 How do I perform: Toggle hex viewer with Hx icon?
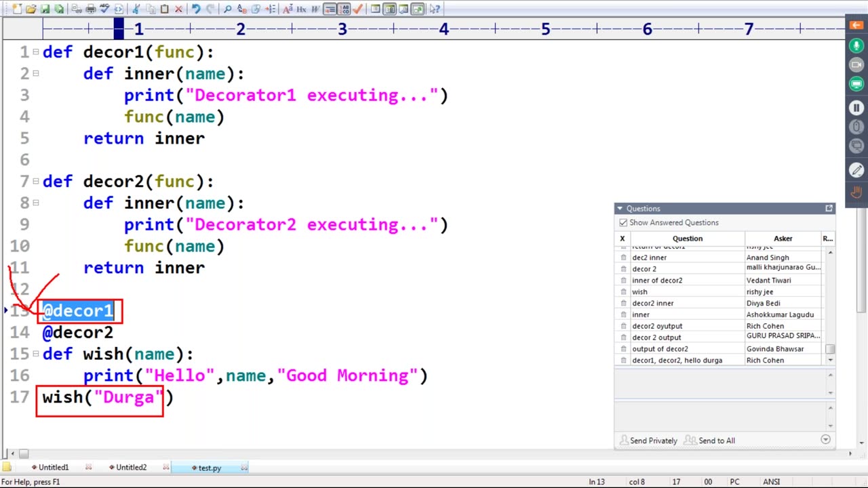[x=301, y=9]
